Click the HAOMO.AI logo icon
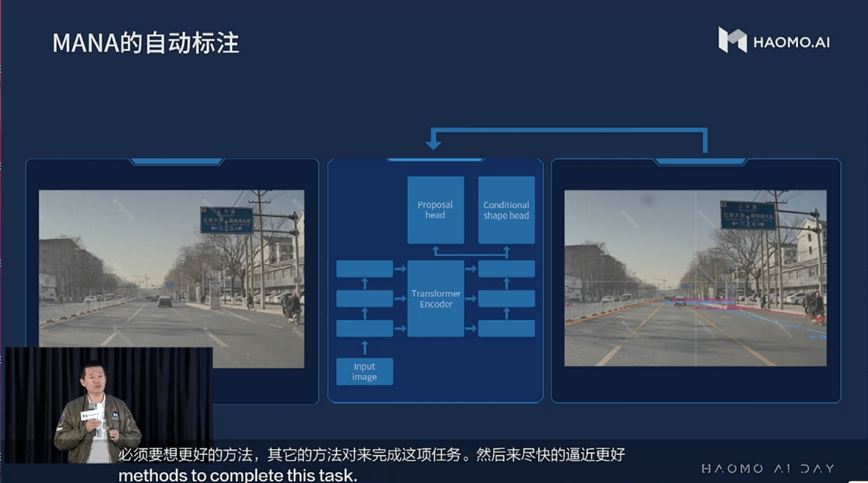 point(732,40)
